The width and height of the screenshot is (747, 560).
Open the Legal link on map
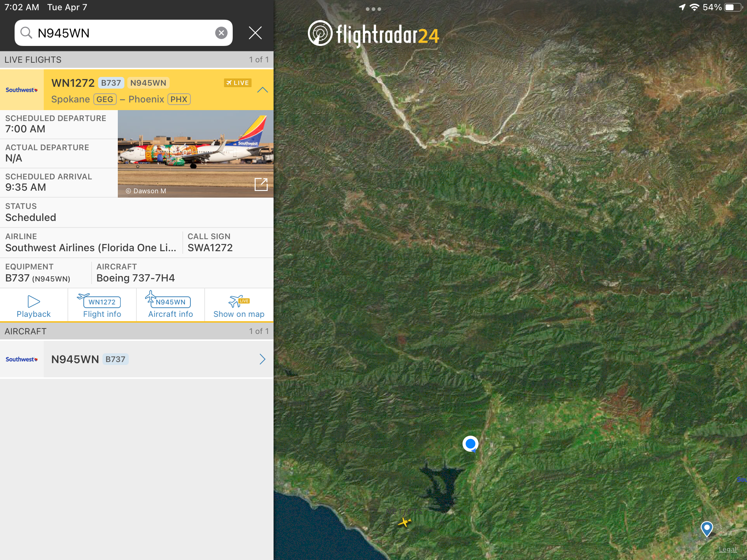(x=728, y=549)
